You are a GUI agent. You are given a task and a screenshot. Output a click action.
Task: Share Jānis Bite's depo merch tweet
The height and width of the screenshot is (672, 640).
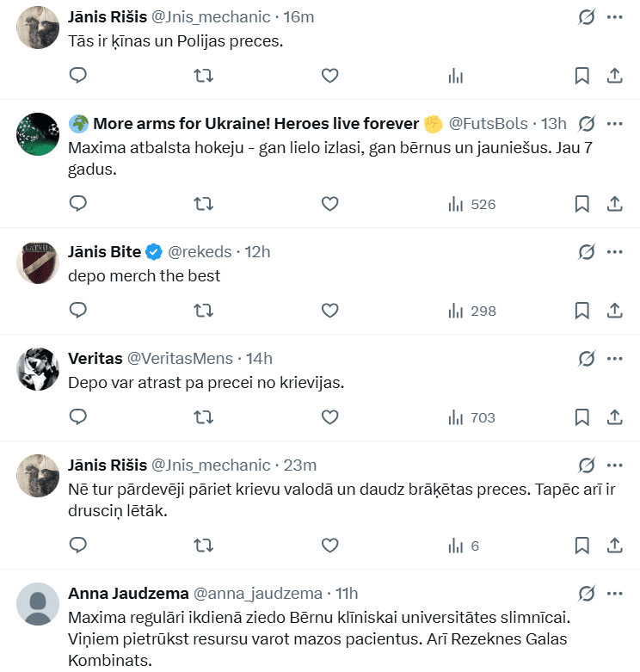pos(615,311)
